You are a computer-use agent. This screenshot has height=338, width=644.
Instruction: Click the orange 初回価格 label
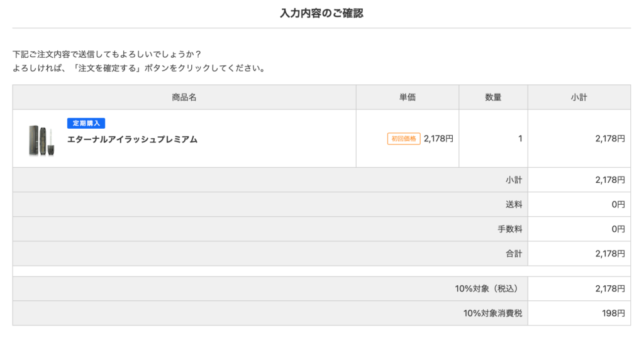point(403,139)
